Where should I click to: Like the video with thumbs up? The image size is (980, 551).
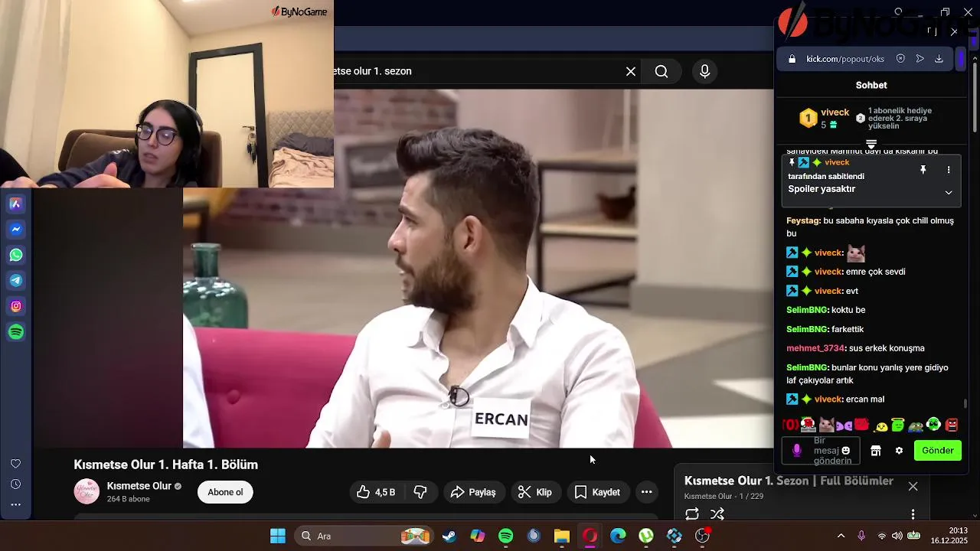[x=376, y=492]
